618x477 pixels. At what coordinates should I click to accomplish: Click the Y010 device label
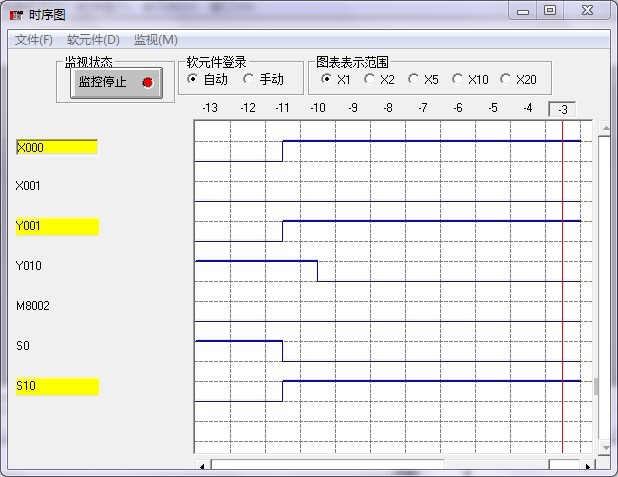tap(29, 266)
